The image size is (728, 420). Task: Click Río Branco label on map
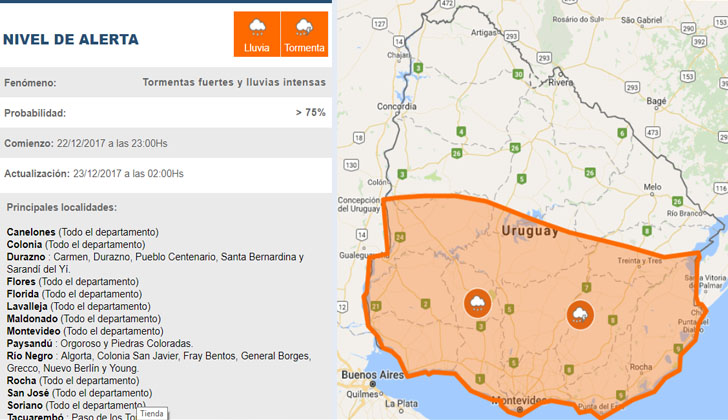pos(684,213)
